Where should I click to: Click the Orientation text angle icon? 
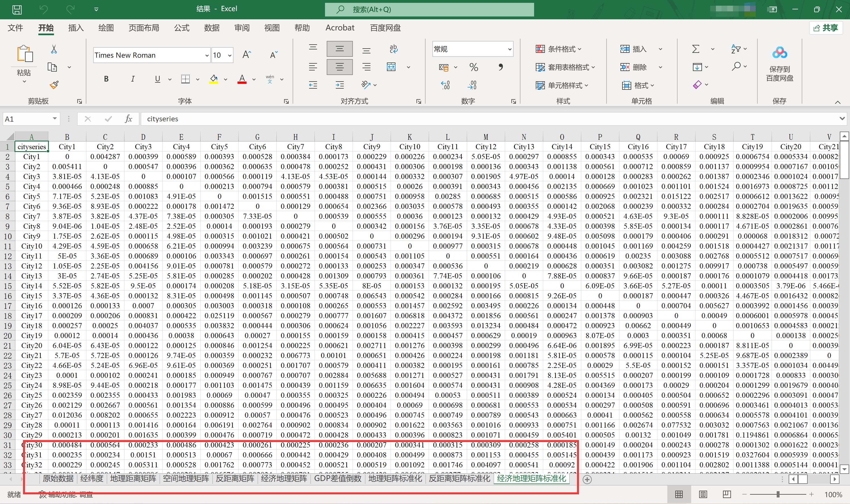point(366,85)
